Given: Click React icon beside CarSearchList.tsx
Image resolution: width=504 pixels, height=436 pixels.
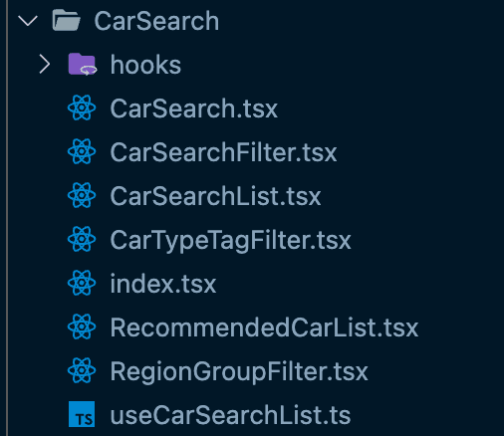Looking at the screenshot, I should coord(82,195).
